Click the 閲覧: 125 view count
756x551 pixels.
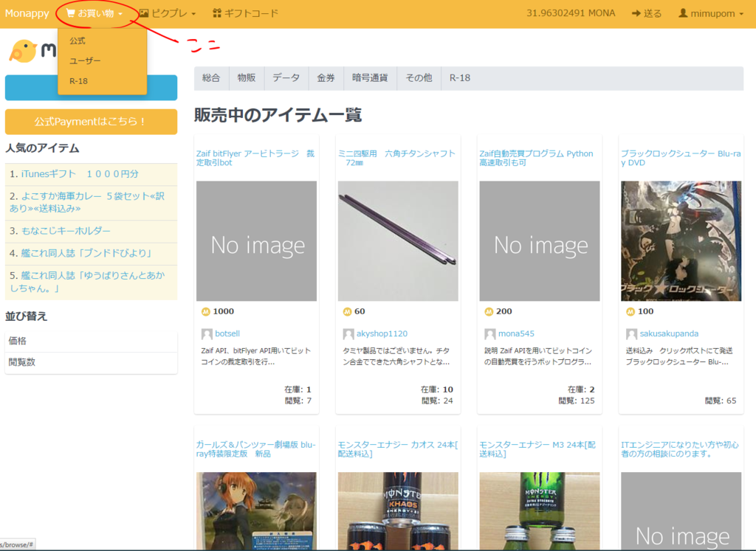577,401
